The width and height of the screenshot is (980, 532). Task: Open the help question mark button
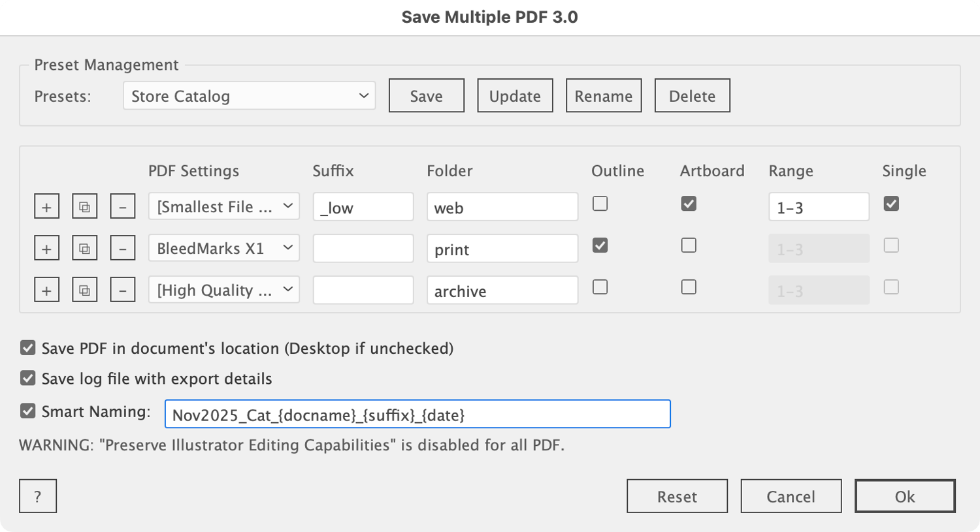pyautogui.click(x=38, y=497)
